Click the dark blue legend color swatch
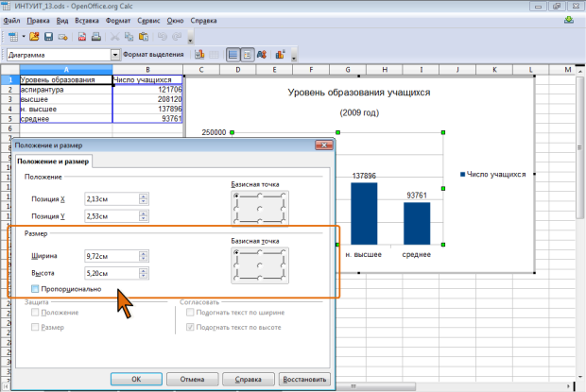Image resolution: width=586 pixels, height=392 pixels. 460,175
